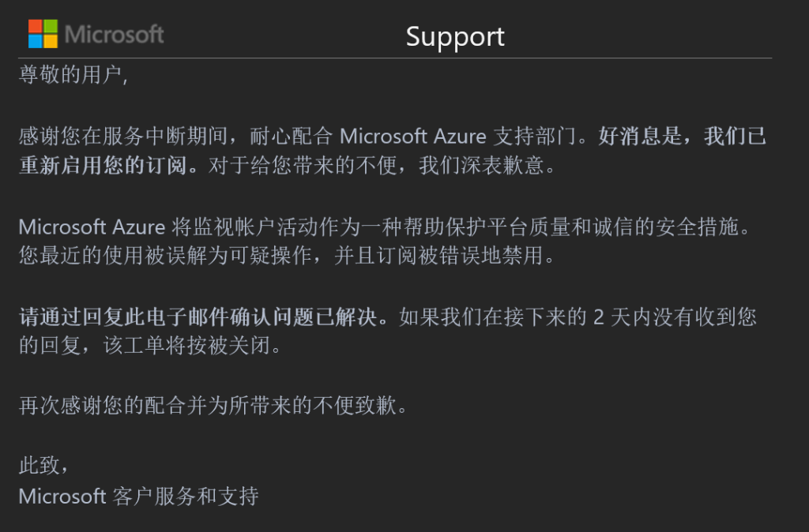Click the line 再次感谢您的配合并为所带来的不便致歉

(x=213, y=407)
